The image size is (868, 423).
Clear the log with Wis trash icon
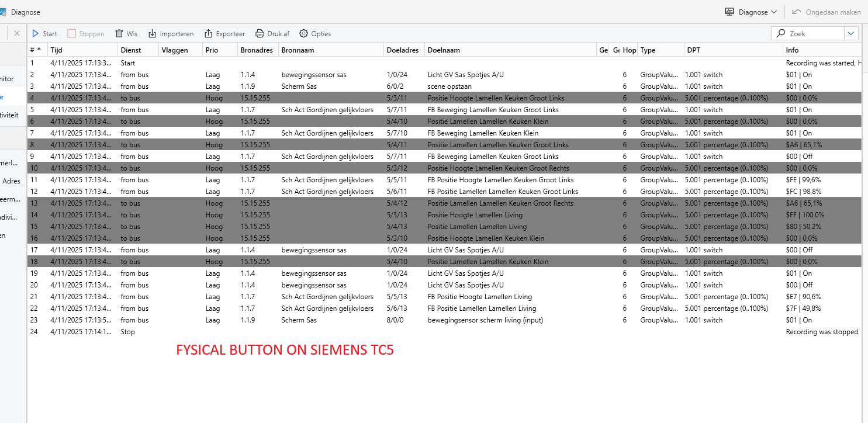pos(119,34)
